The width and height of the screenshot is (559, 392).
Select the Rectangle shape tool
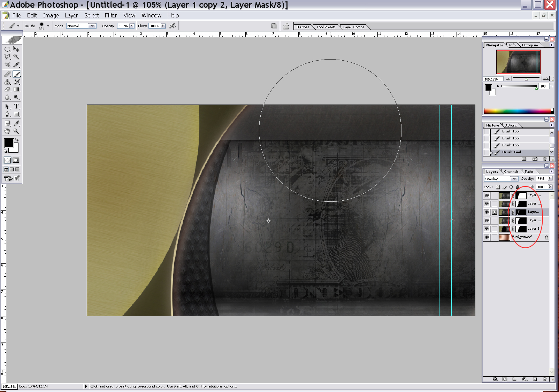point(16,114)
